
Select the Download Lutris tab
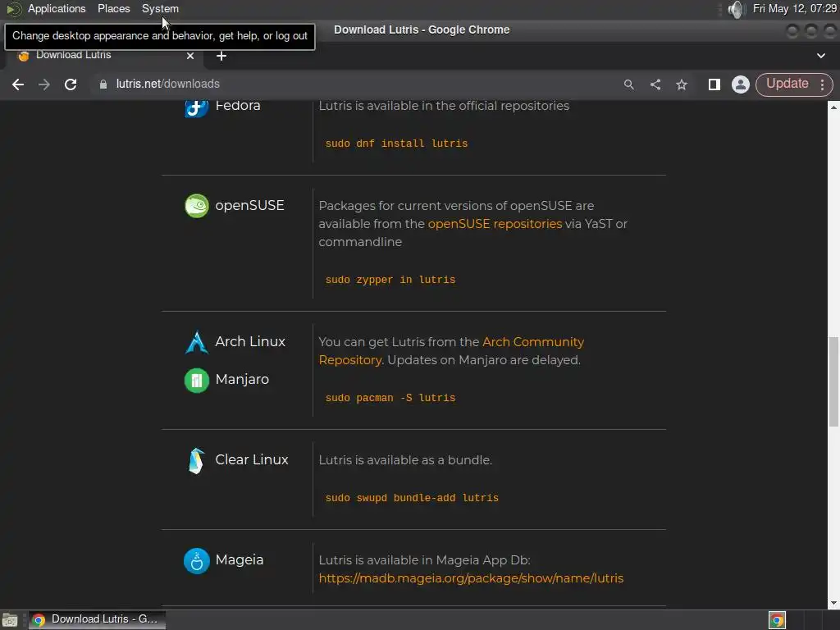[104, 55]
